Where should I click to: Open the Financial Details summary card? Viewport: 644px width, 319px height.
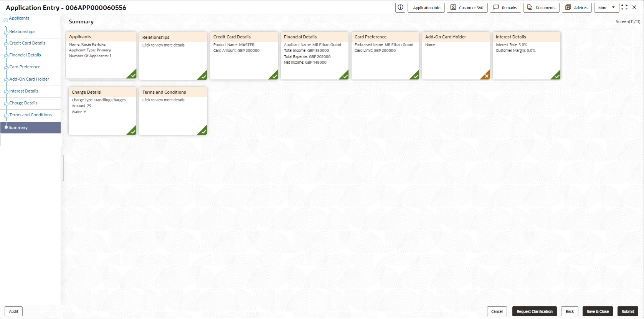tap(315, 56)
